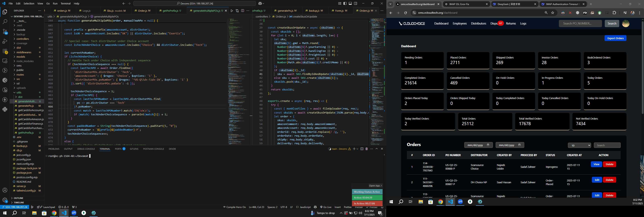Open the new terminal launch profile dropdown arrow
This screenshot has height=217, width=644.
(357, 149)
